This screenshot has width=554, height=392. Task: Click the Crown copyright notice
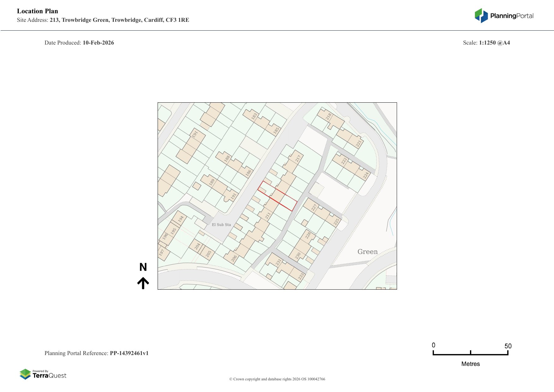277,379
